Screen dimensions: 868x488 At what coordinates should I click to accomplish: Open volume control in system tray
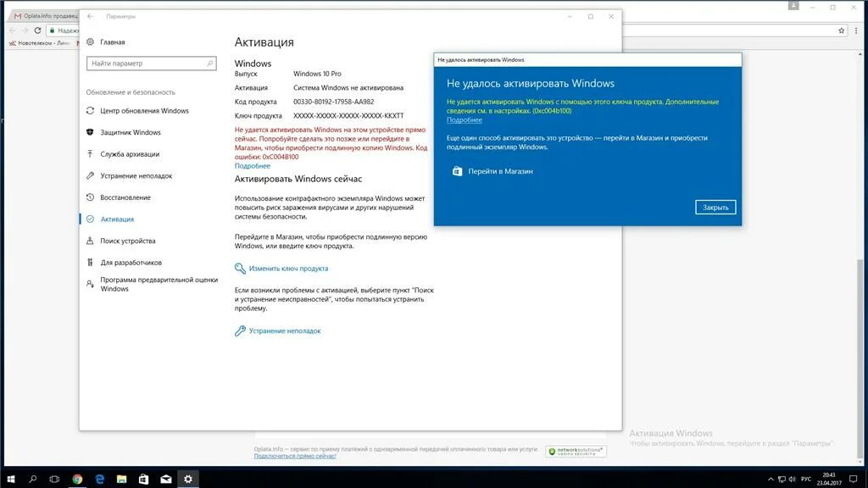point(793,480)
